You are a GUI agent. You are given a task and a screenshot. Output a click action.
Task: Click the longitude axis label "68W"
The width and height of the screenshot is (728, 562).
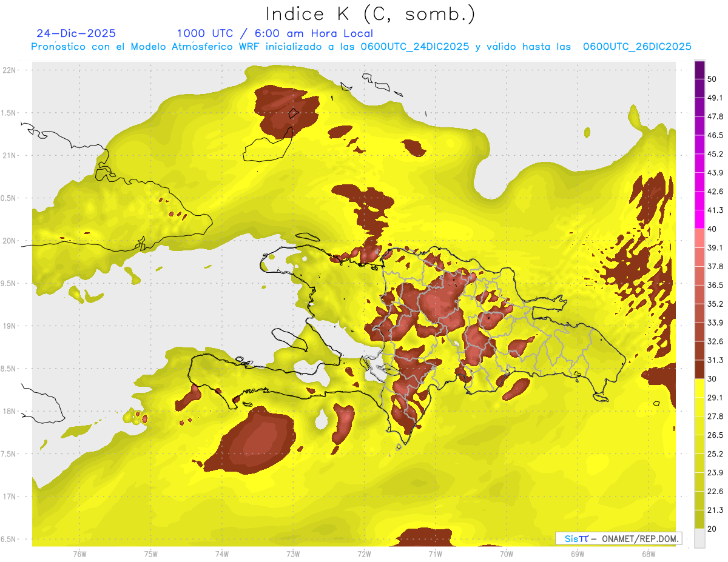point(649,554)
